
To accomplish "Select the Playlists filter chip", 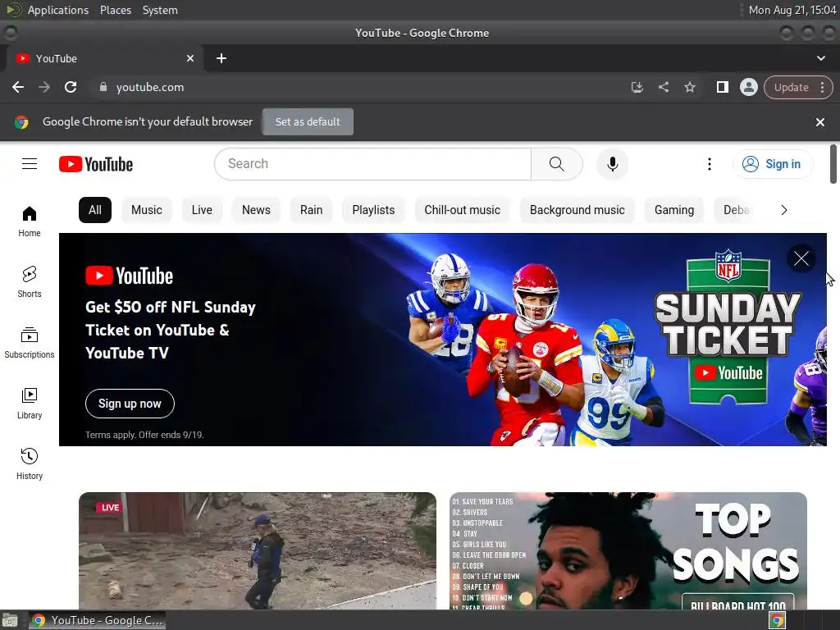I will coord(373,210).
